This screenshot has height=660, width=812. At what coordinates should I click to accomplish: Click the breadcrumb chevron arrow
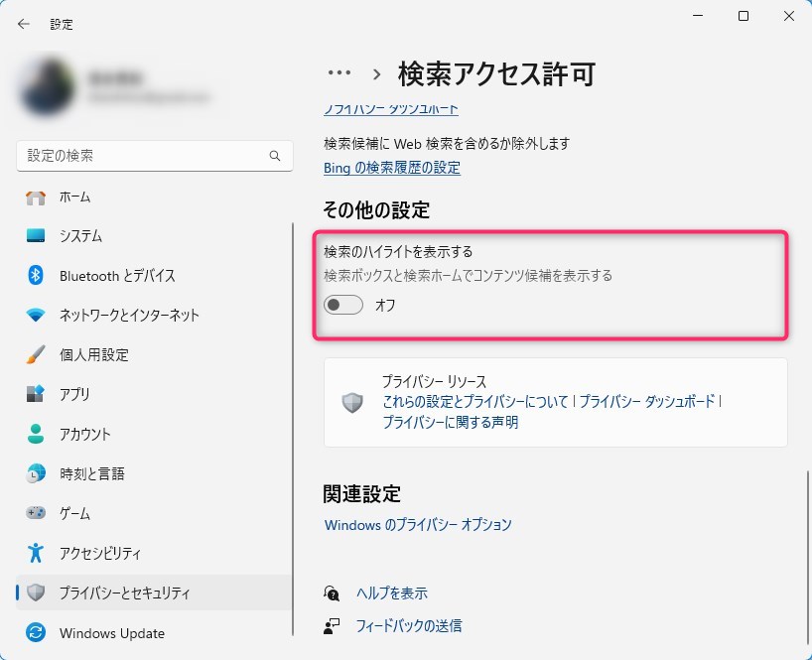tap(377, 73)
